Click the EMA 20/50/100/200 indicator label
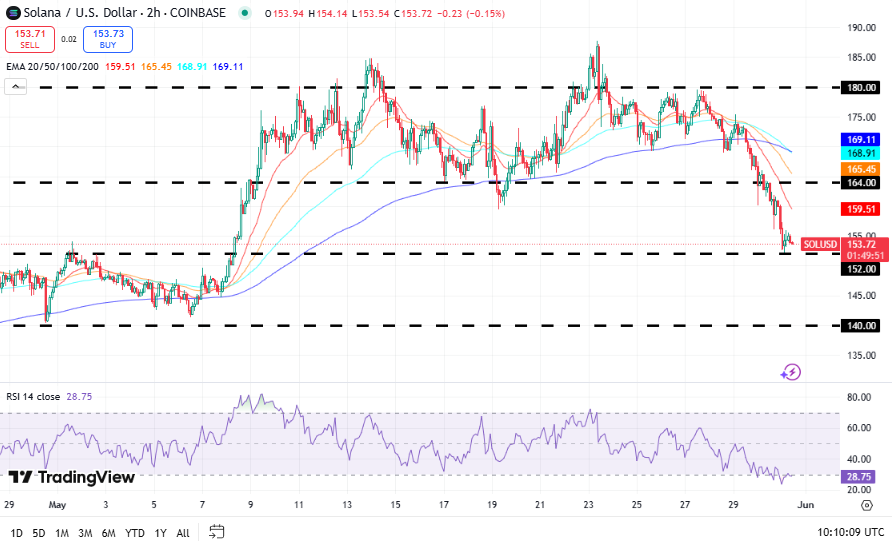Viewport: 892px width, 543px height. point(52,67)
